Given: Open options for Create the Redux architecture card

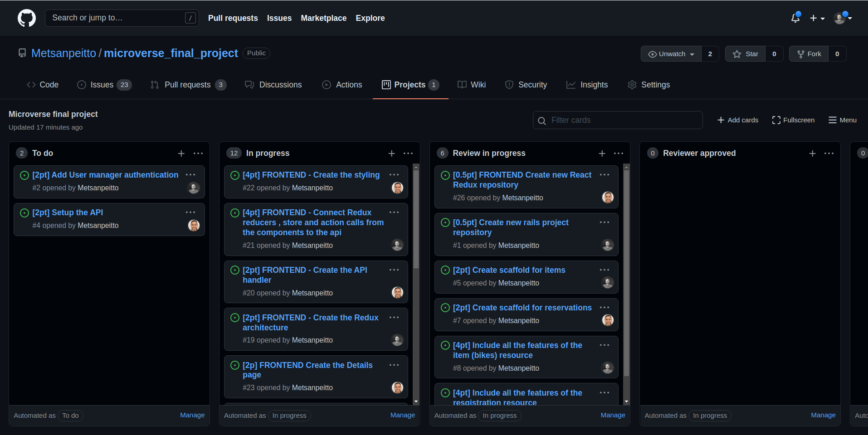Looking at the screenshot, I should [x=394, y=318].
